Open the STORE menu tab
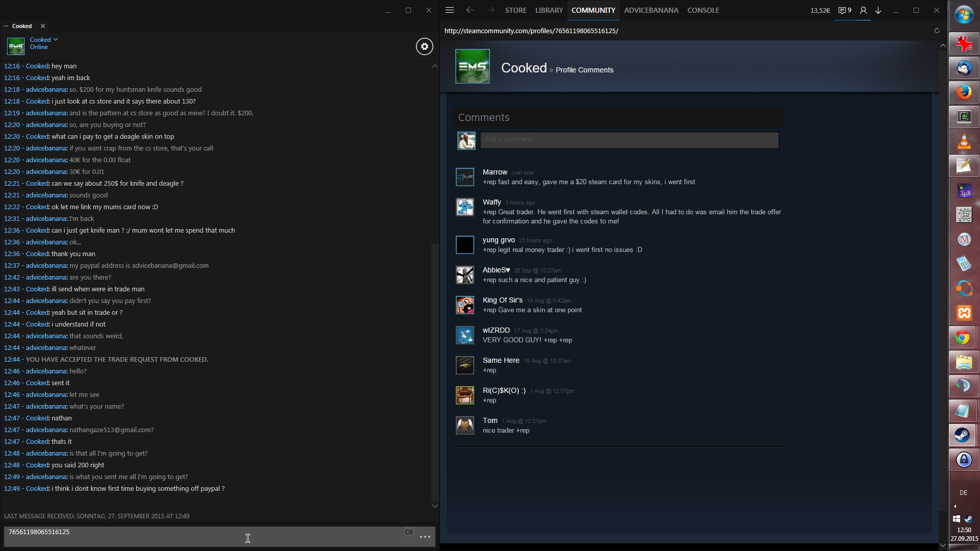 point(516,10)
